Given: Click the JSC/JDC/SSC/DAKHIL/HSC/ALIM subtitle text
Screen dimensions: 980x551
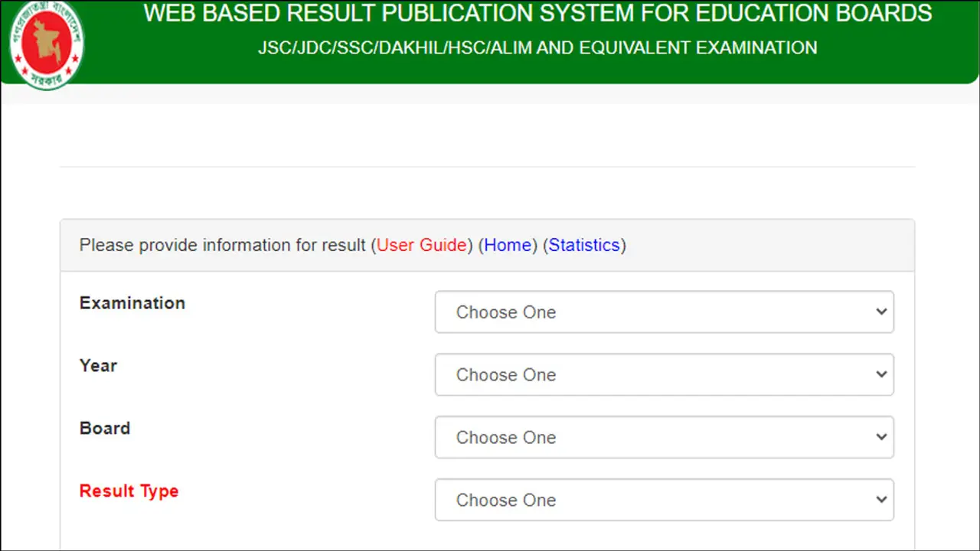Looking at the screenshot, I should 537,47.
